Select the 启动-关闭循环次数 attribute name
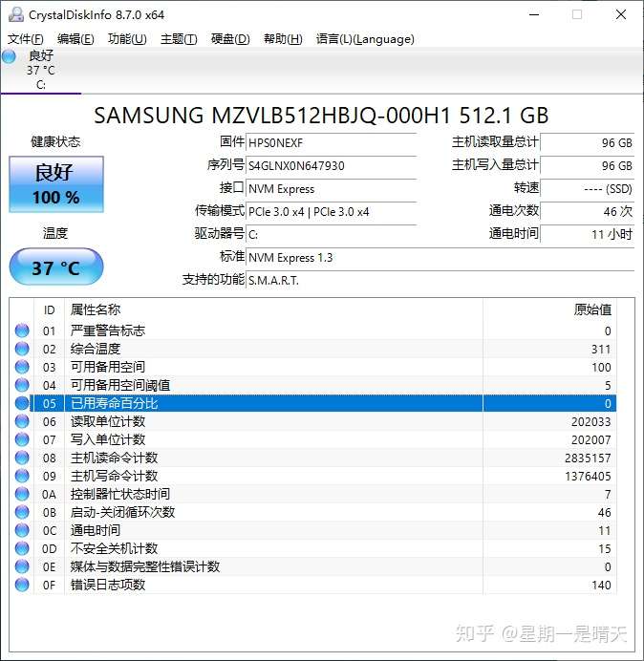 click(x=122, y=512)
